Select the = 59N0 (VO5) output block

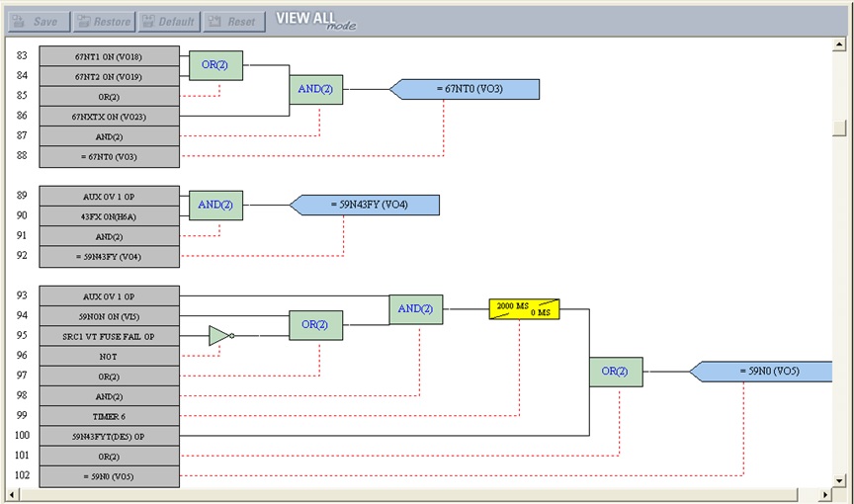[766, 373]
